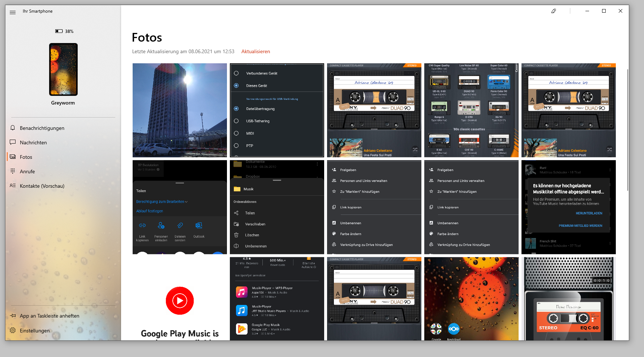The image size is (644, 357).
Task: Click the speech bubble Nachrichten icon
Action: pyautogui.click(x=13, y=143)
